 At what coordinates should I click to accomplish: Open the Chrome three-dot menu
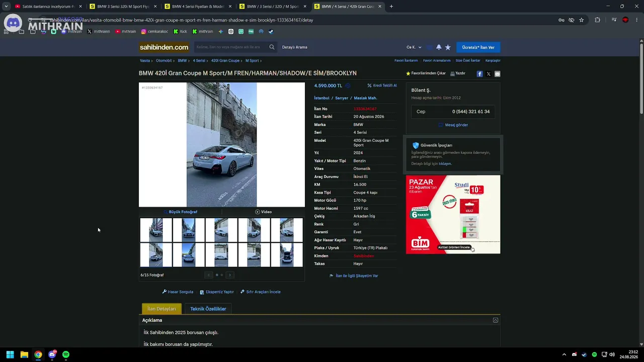pyautogui.click(x=637, y=20)
